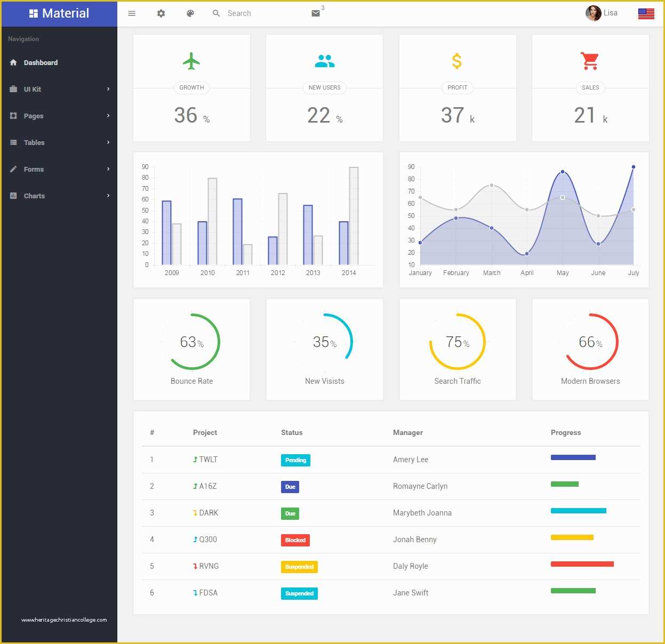Click the Charts bar-chart icon in the sidebar
The height and width of the screenshot is (644, 665).
pyautogui.click(x=13, y=196)
